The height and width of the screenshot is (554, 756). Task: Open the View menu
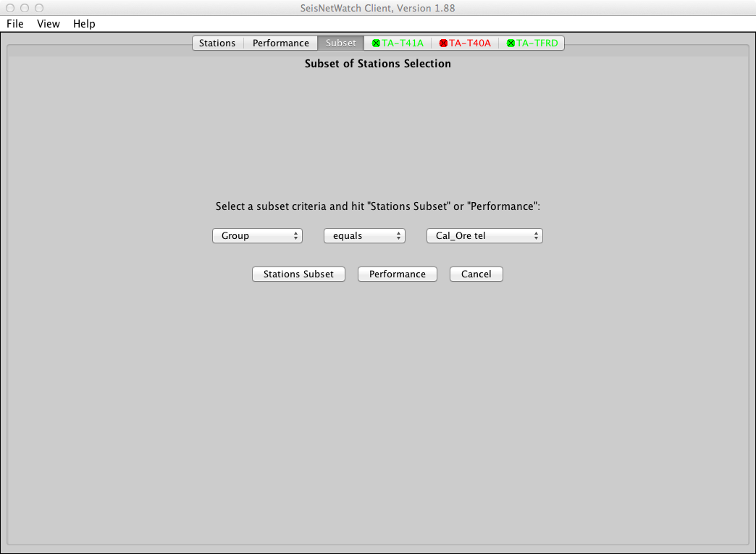[x=49, y=24]
